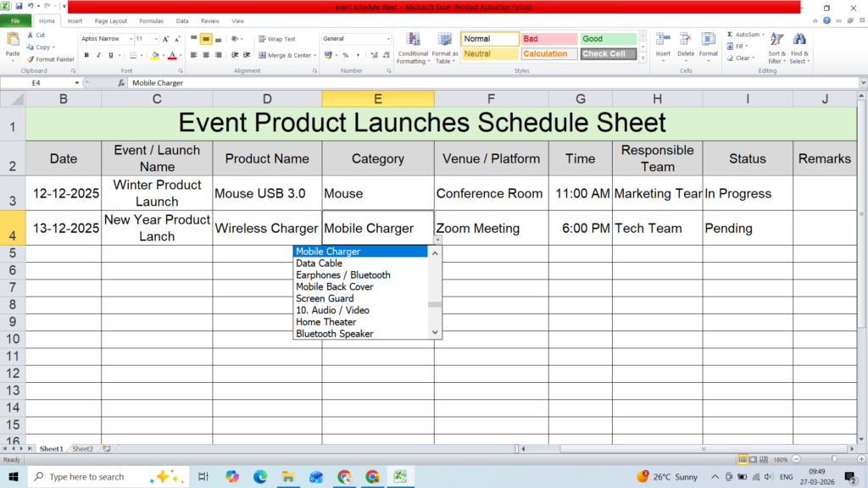Open the font size dropdown
The height and width of the screenshot is (488, 868).
tap(156, 39)
